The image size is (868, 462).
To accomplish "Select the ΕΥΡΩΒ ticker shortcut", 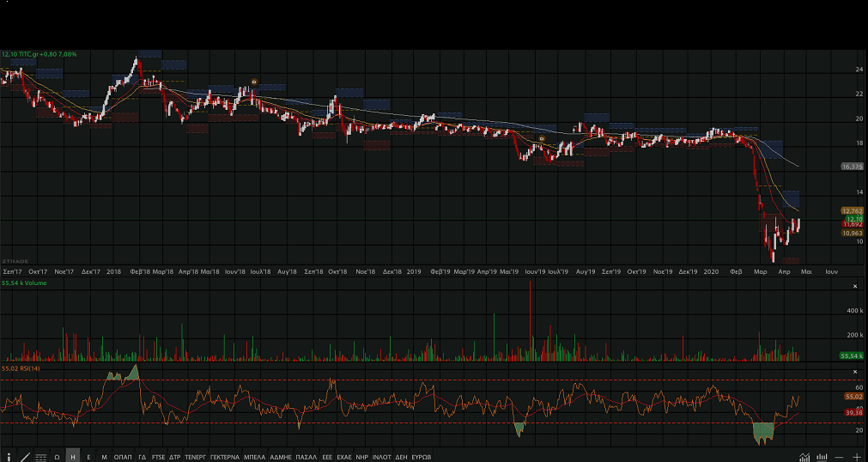I will pos(422,457).
